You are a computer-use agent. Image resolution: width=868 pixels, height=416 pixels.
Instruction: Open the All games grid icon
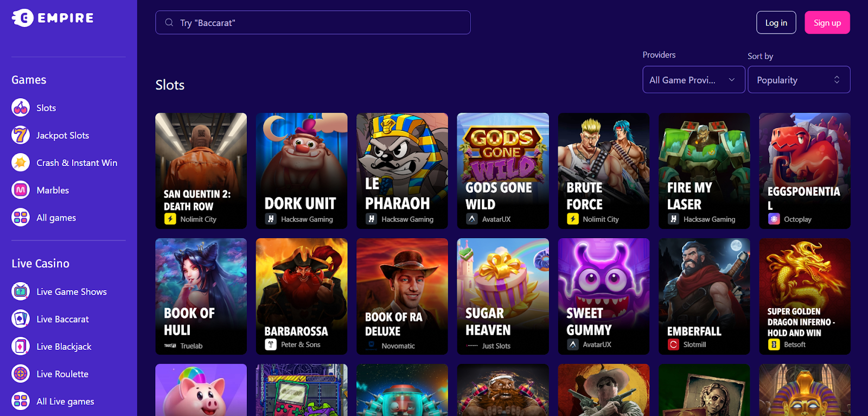21,217
